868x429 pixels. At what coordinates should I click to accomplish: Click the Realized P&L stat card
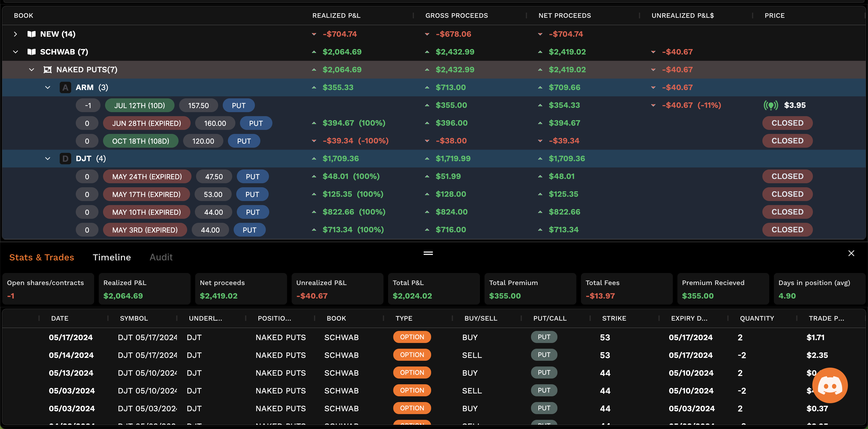tap(145, 289)
